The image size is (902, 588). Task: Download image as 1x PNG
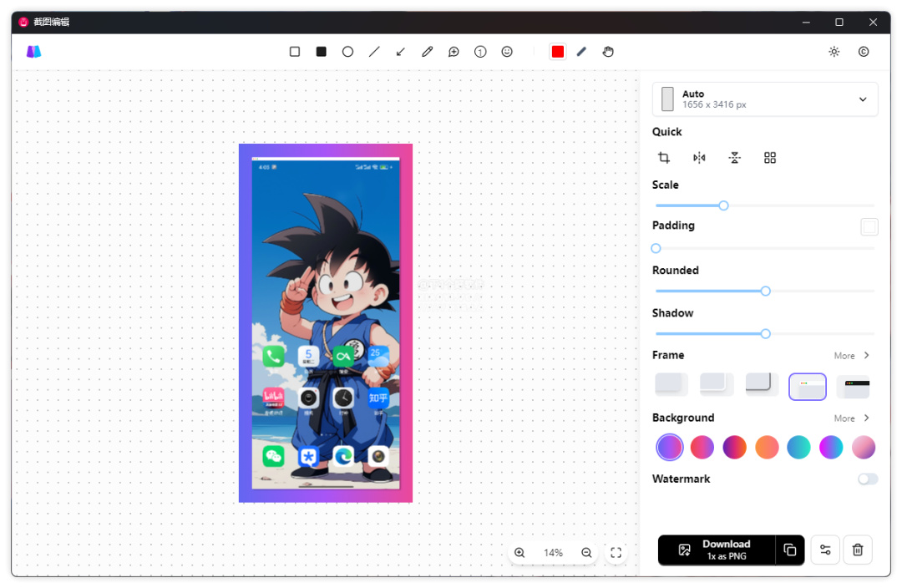tap(717, 550)
